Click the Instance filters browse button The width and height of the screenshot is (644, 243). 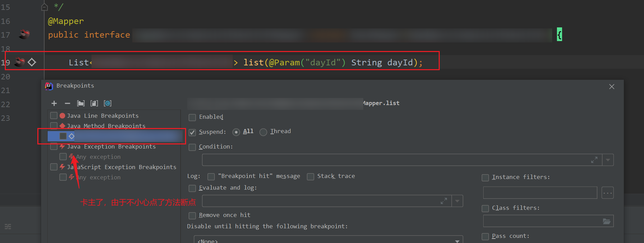coord(608,193)
